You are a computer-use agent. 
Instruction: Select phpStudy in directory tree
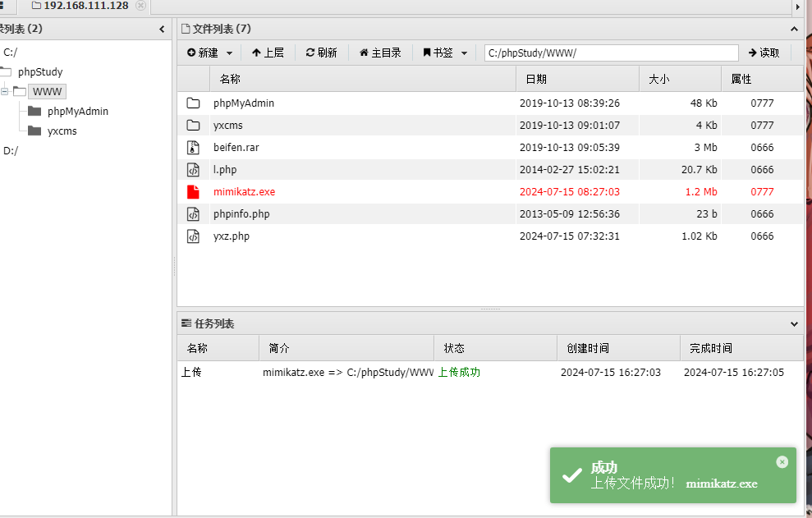coord(40,72)
